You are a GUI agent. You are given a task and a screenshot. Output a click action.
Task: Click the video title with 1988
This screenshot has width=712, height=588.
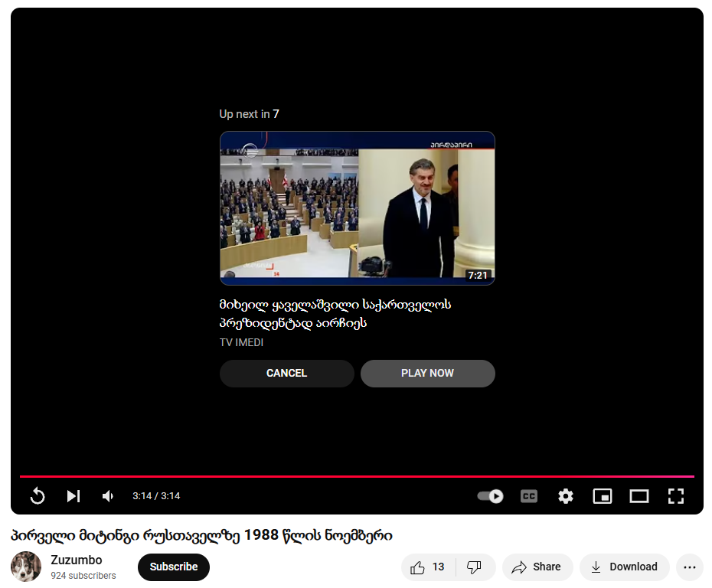click(201, 535)
